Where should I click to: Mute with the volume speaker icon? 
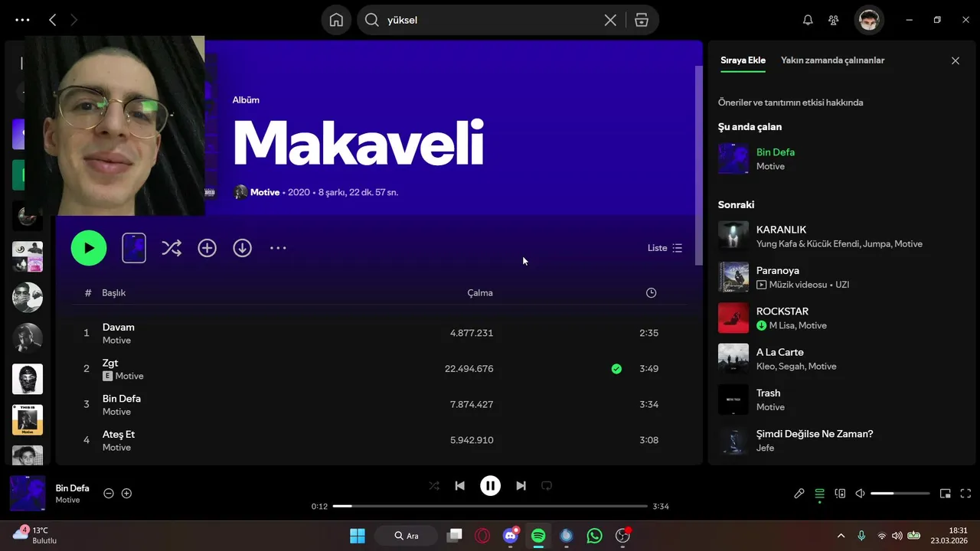(x=860, y=494)
